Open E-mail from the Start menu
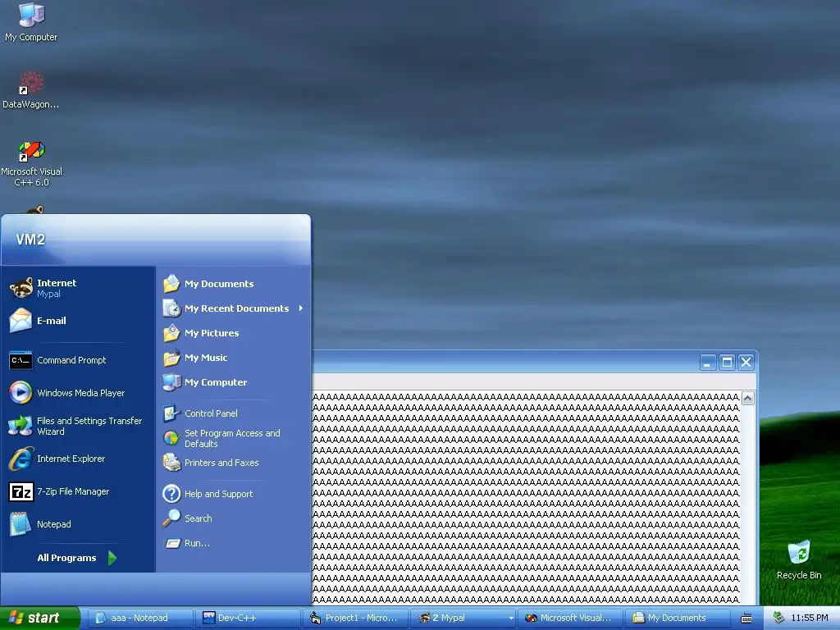The width and height of the screenshot is (840, 630). click(78, 321)
